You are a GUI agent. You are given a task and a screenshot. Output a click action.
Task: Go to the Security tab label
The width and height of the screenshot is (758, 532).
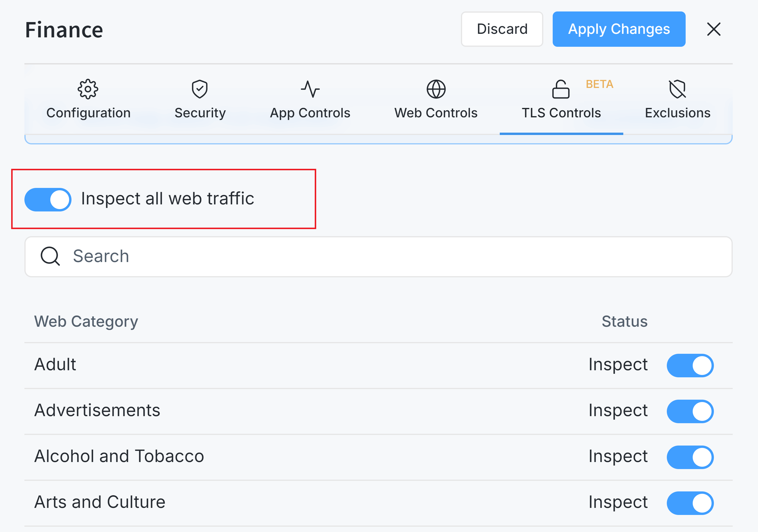(200, 113)
